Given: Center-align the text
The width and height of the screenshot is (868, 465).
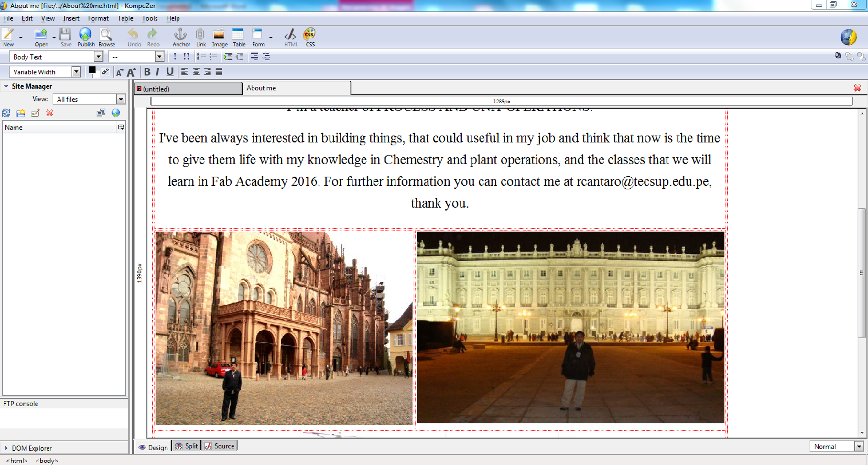Looking at the screenshot, I should tap(196, 72).
